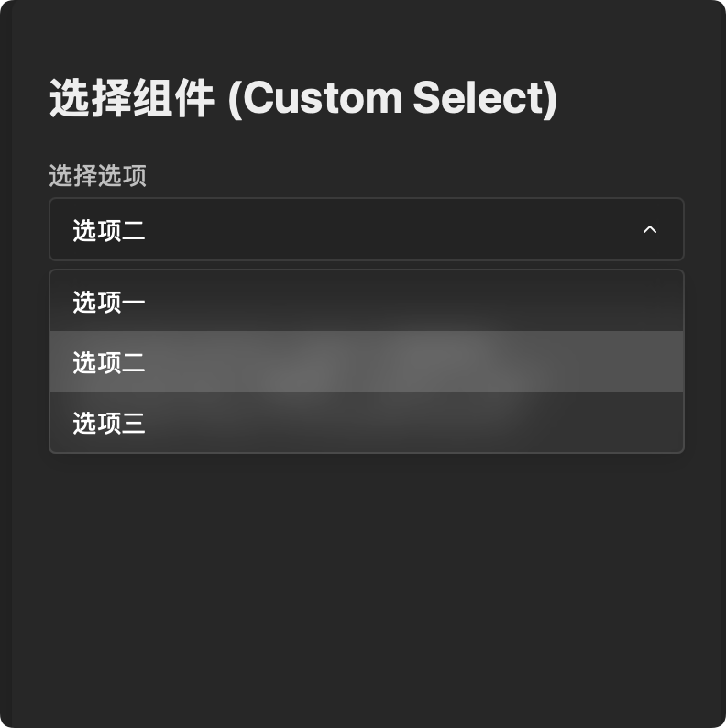Click the arrow icon right of 选项二

(650, 230)
